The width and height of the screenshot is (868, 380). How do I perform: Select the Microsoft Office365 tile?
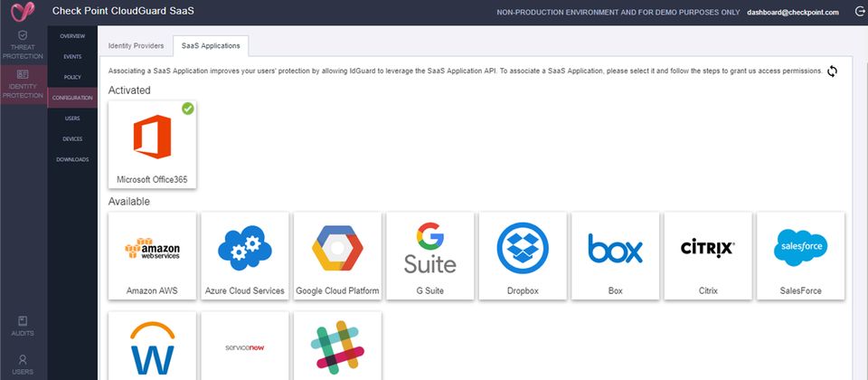click(x=152, y=145)
